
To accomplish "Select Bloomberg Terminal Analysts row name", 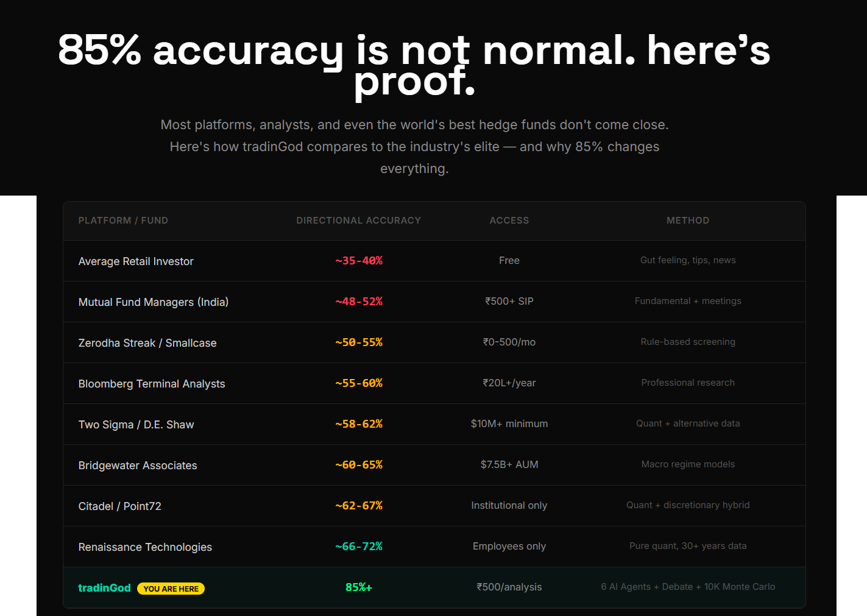I will coord(152,384).
